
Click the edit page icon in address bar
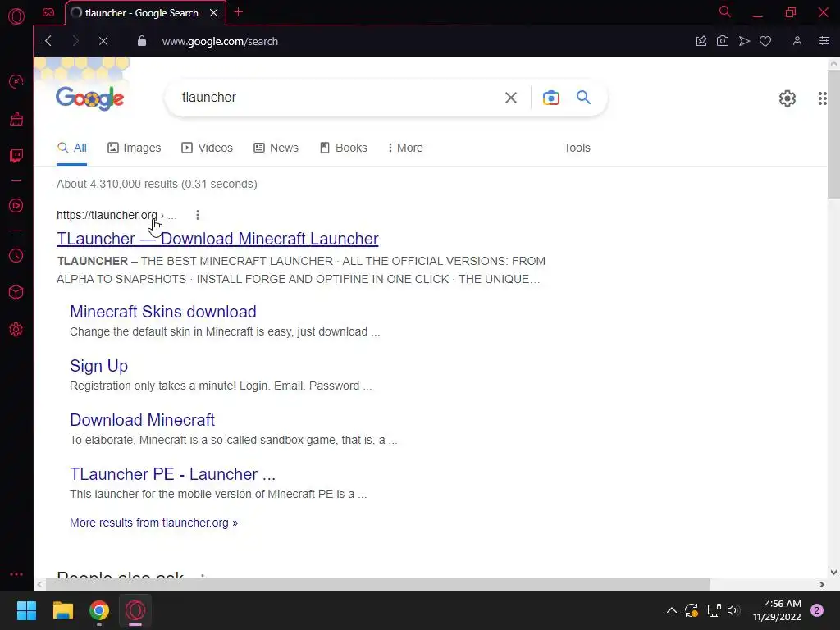(x=701, y=41)
